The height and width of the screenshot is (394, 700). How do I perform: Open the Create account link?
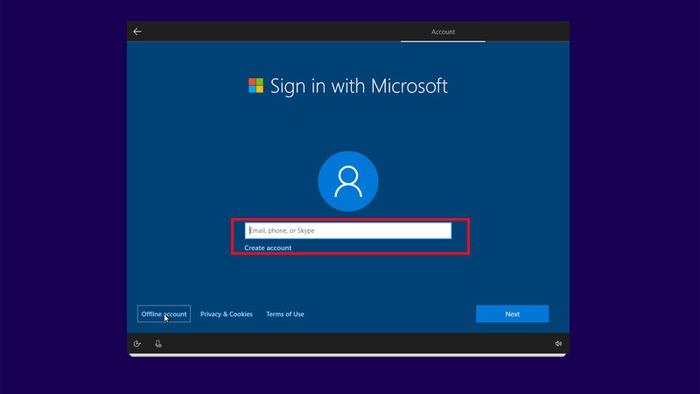click(x=268, y=248)
